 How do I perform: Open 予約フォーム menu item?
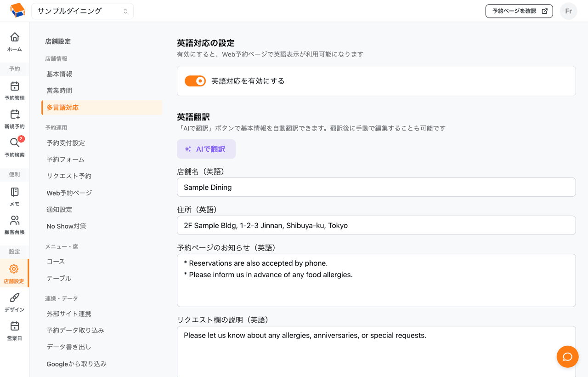(x=66, y=160)
